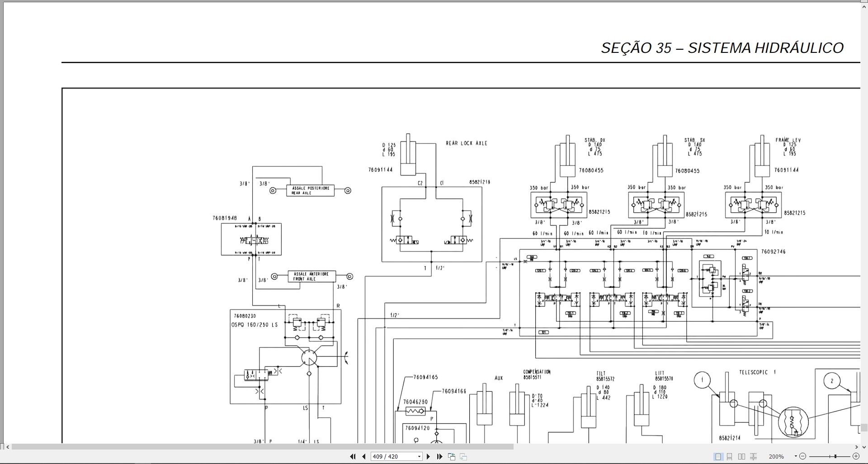This screenshot has width=868, height=464.
Task: Click the previous view icon
Action: pyautogui.click(x=452, y=456)
